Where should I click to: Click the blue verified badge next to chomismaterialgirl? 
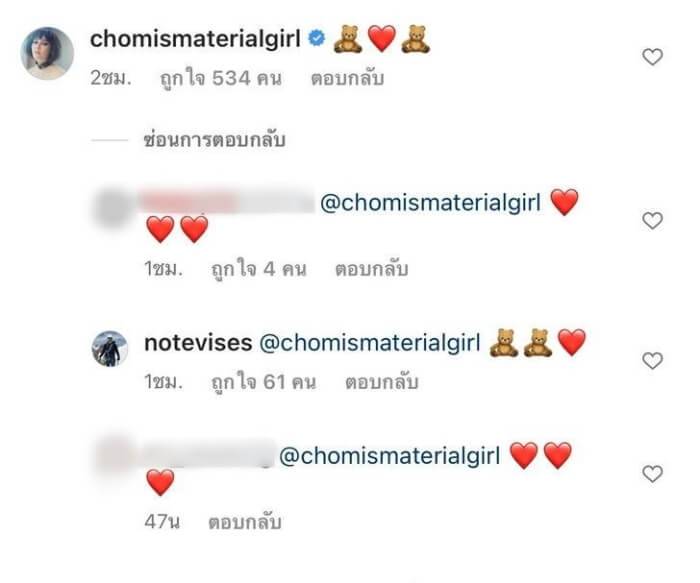(x=316, y=40)
